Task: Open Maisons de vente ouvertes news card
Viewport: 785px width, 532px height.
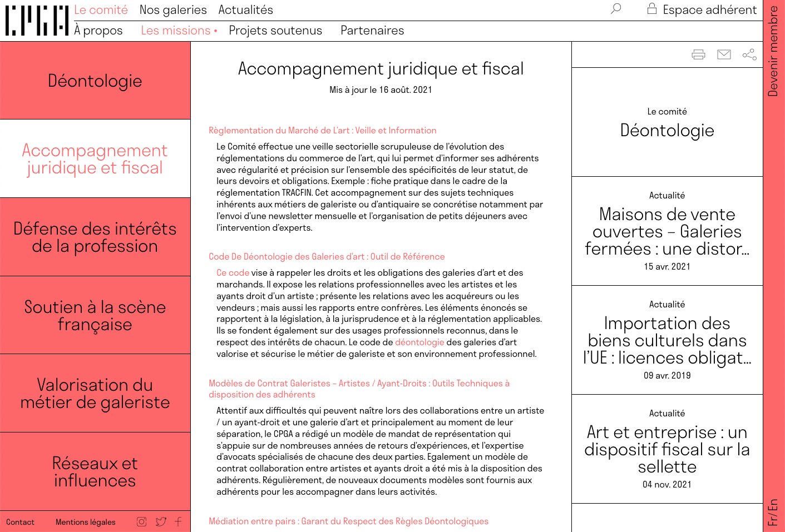Action: click(667, 231)
